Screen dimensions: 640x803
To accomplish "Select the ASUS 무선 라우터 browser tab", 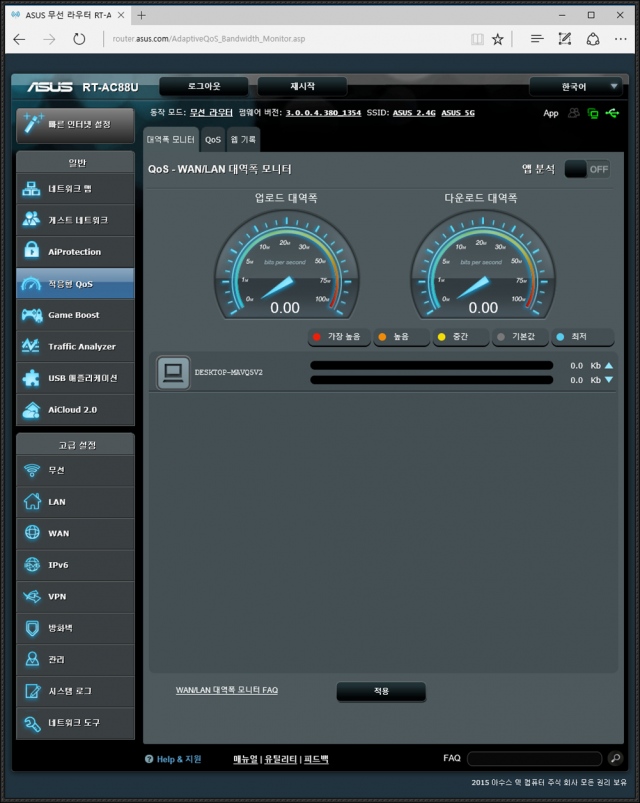I will (68, 15).
